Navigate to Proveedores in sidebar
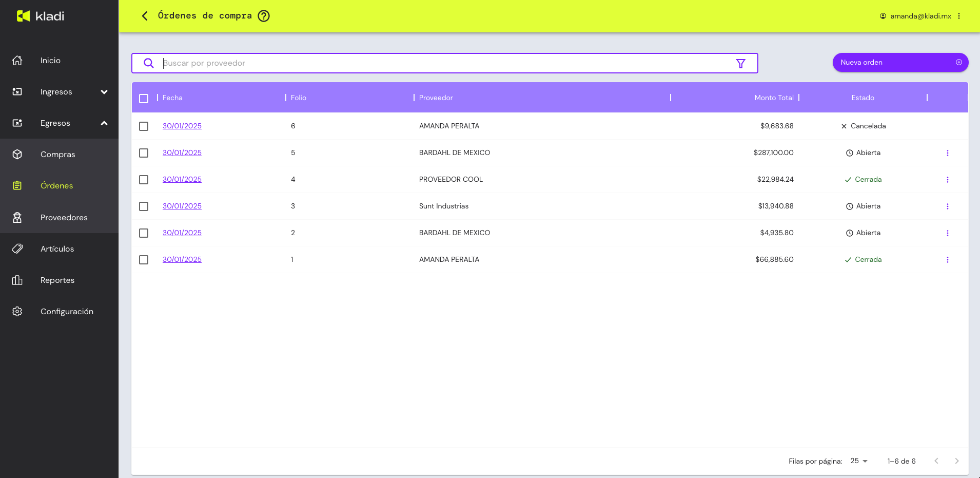Image resolution: width=980 pixels, height=478 pixels. click(x=64, y=218)
